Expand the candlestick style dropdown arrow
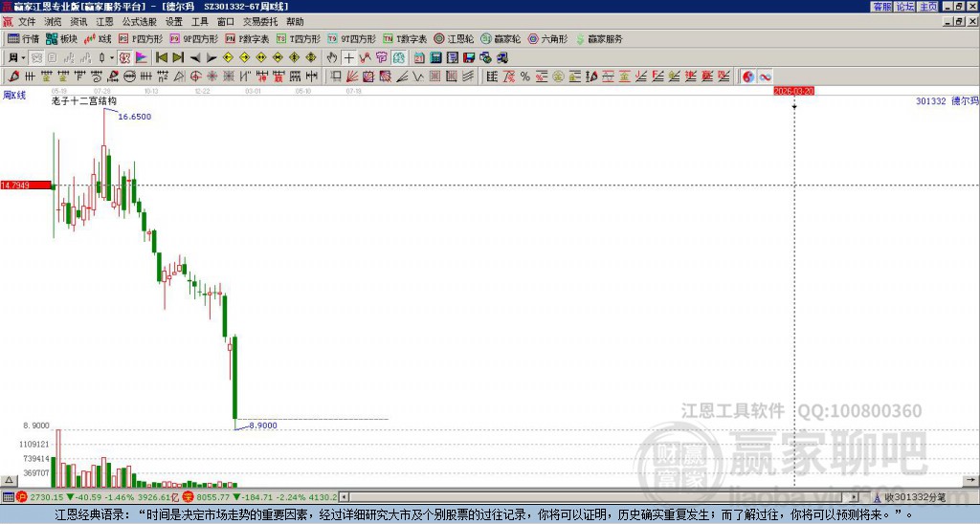 (112, 58)
